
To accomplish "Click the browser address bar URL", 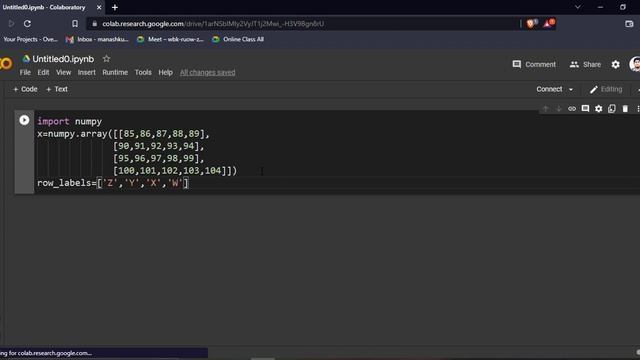I will pos(213,24).
